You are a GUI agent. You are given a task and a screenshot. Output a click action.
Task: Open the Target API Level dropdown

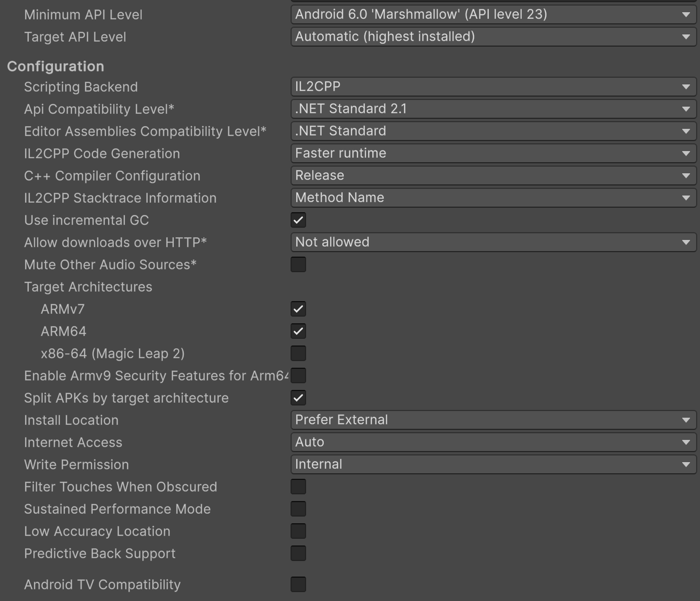pyautogui.click(x=493, y=37)
